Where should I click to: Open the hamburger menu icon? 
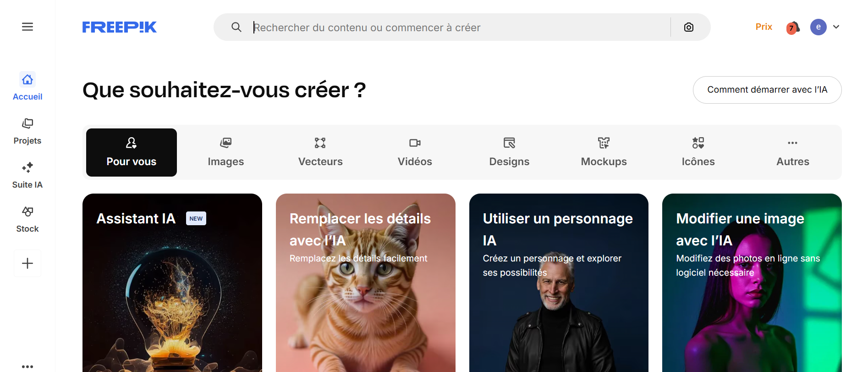coord(27,27)
